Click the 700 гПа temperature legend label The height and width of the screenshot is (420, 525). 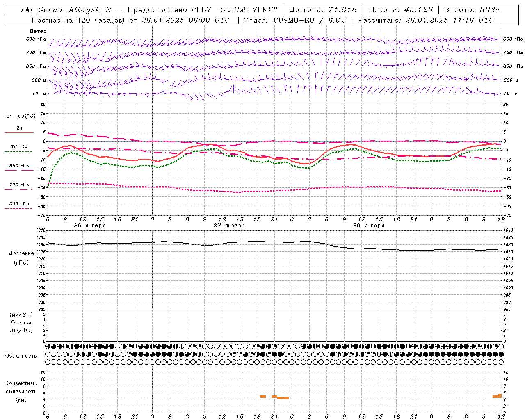pos(19,185)
